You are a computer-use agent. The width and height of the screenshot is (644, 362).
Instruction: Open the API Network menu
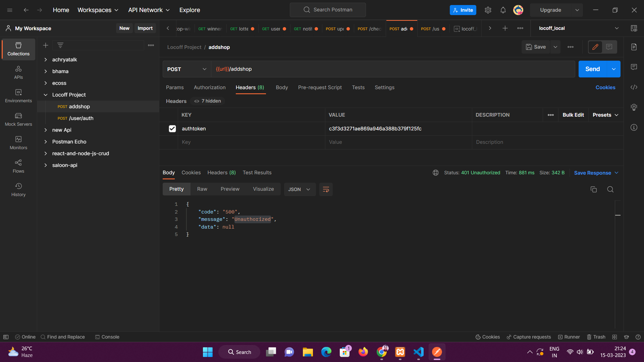149,10
